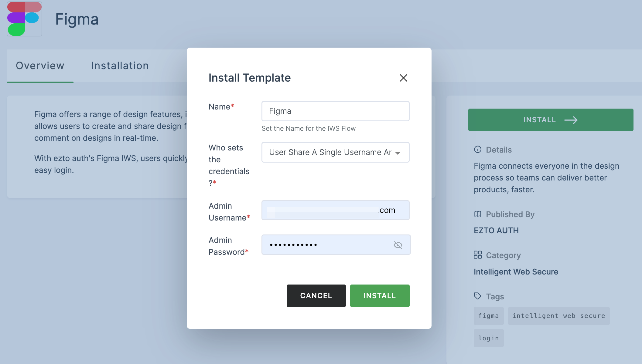
Task: Expand the credentials dropdown selector
Action: click(x=397, y=152)
